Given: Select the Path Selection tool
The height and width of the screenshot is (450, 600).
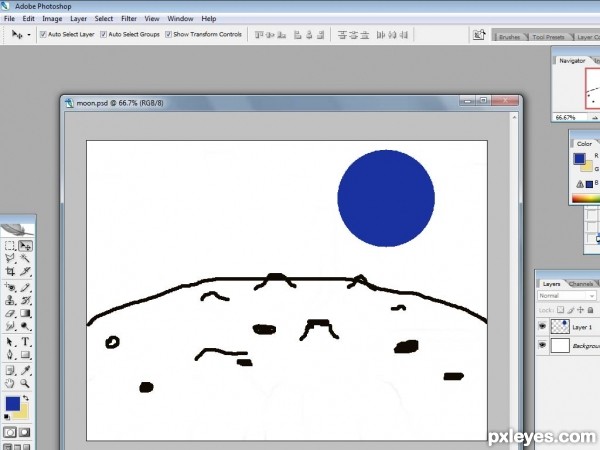Looking at the screenshot, I should coord(10,342).
